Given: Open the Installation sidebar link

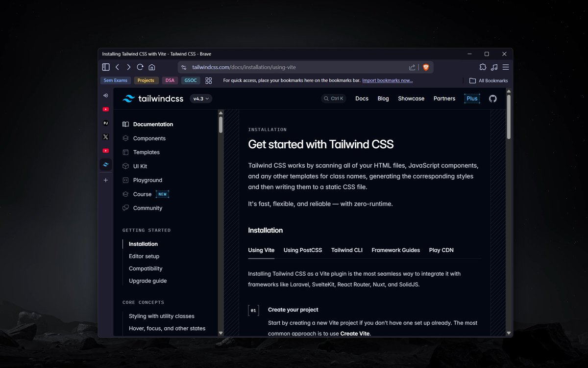Looking at the screenshot, I should 143,244.
